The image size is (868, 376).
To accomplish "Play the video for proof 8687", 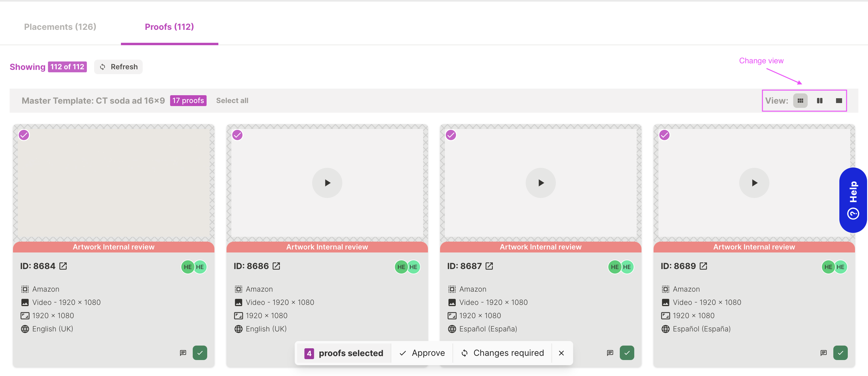I will pyautogui.click(x=541, y=183).
